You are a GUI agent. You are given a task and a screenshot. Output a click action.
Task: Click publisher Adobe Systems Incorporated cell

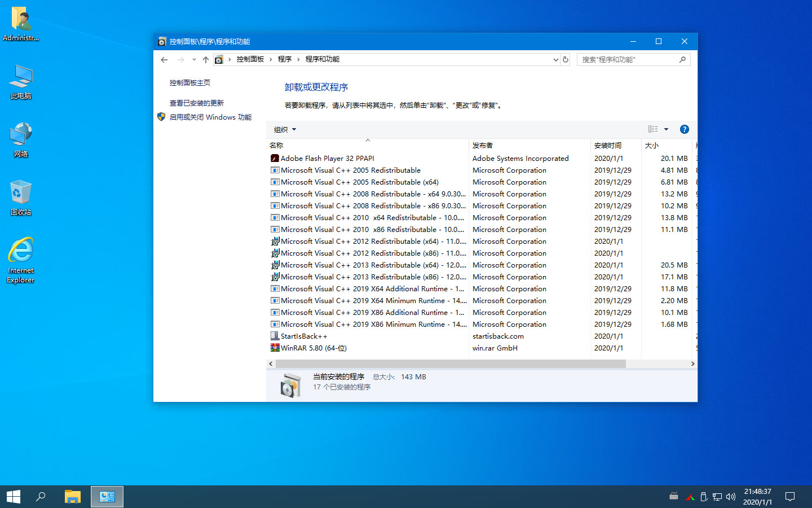click(520, 159)
